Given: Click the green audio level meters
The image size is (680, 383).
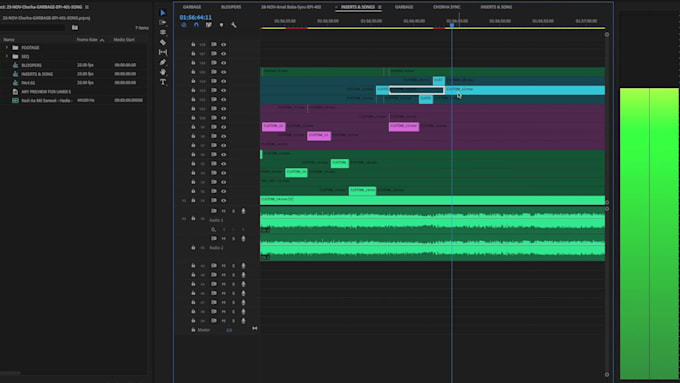Looking at the screenshot, I should [x=649, y=233].
